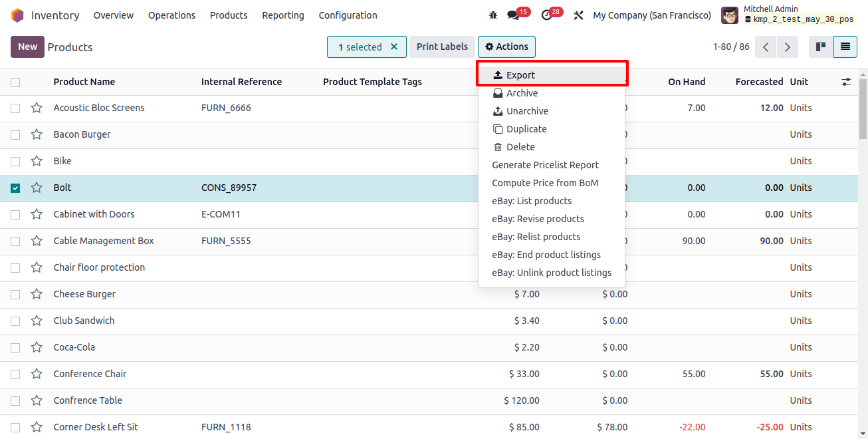Sort by Internal Reference column header
This screenshot has height=439, width=868.
pos(241,82)
